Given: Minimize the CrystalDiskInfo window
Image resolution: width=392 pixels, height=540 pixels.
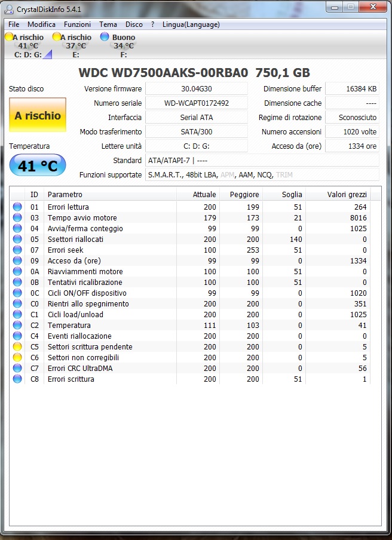Looking at the screenshot, I should click(334, 7).
